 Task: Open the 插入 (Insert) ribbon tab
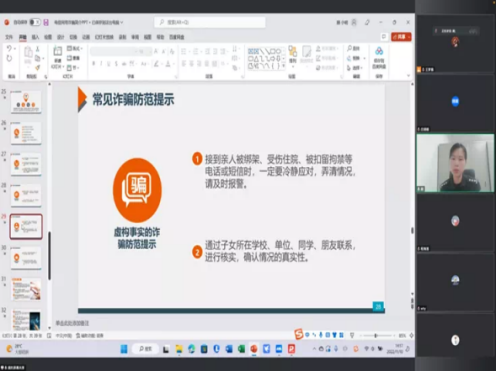coord(35,37)
